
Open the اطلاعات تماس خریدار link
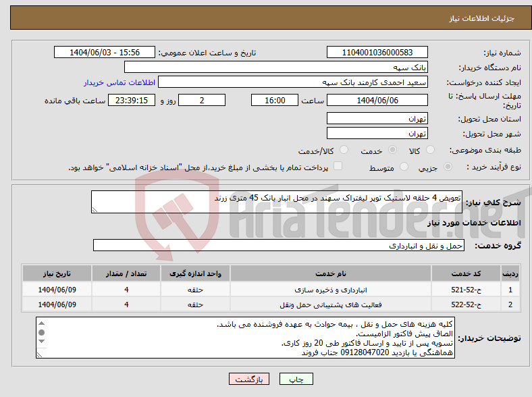click(x=119, y=82)
